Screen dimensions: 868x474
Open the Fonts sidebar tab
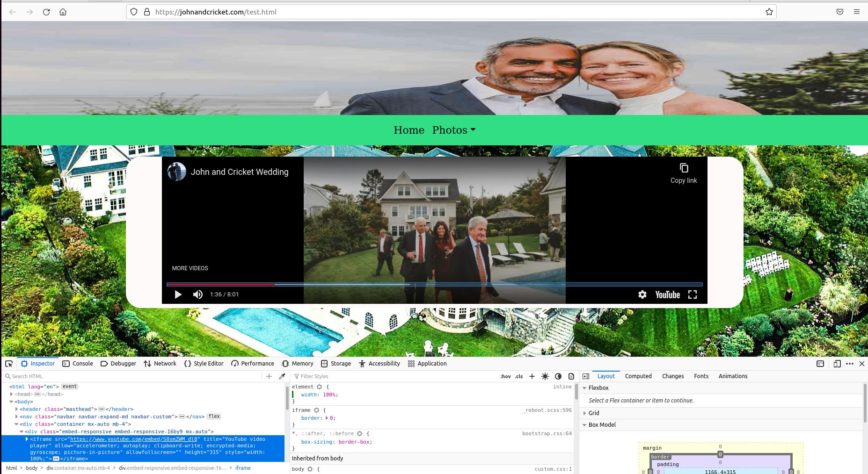tap(701, 376)
